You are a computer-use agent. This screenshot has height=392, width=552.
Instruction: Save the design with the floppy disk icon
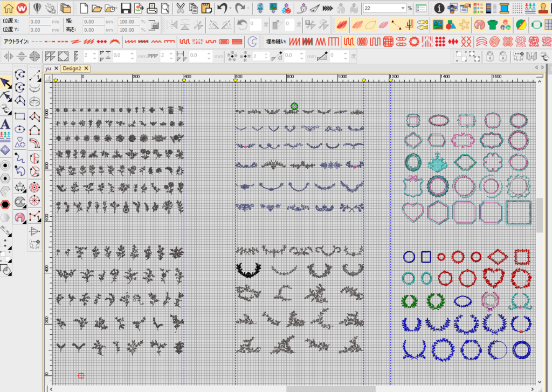pos(125,8)
